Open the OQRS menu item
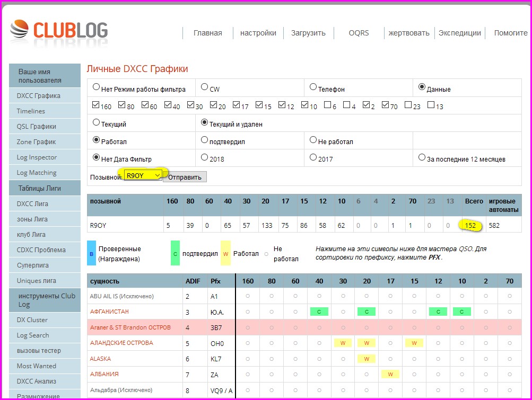The image size is (532, 400). 359,33
